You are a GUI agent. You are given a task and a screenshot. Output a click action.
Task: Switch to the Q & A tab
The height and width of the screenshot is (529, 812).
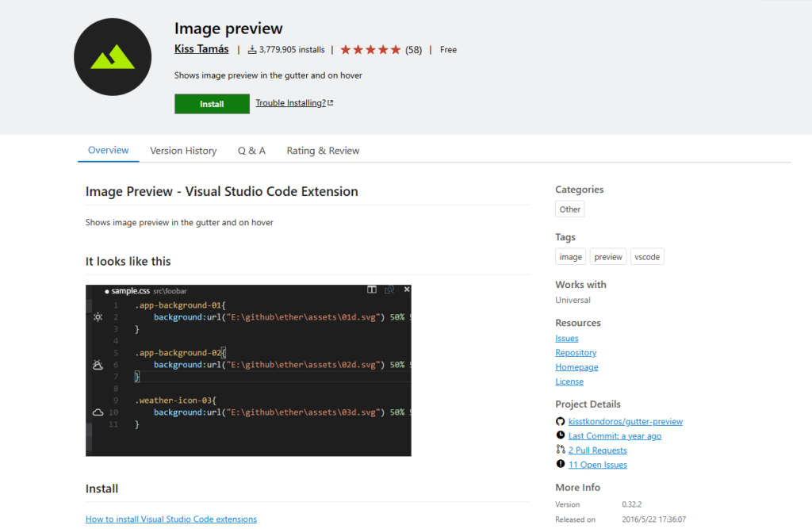(x=251, y=151)
